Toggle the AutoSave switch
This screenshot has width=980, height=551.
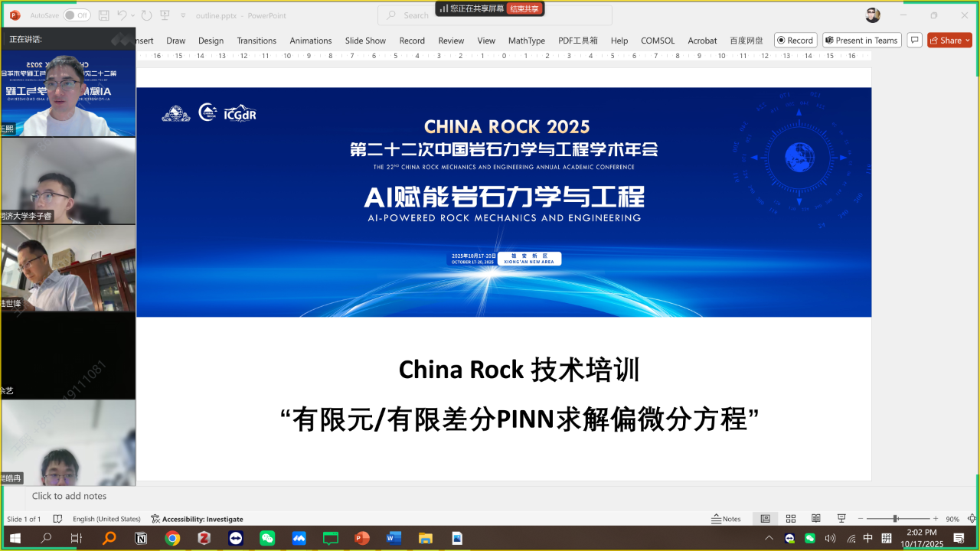click(77, 15)
